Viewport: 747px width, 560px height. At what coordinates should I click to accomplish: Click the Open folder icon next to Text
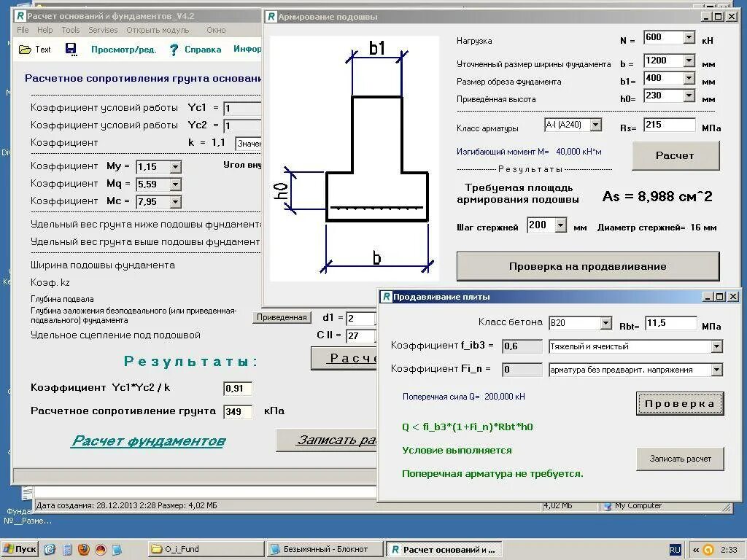coord(24,50)
